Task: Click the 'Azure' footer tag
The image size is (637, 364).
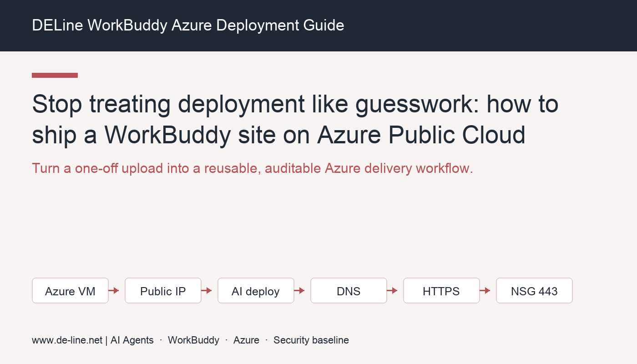Action: click(246, 340)
